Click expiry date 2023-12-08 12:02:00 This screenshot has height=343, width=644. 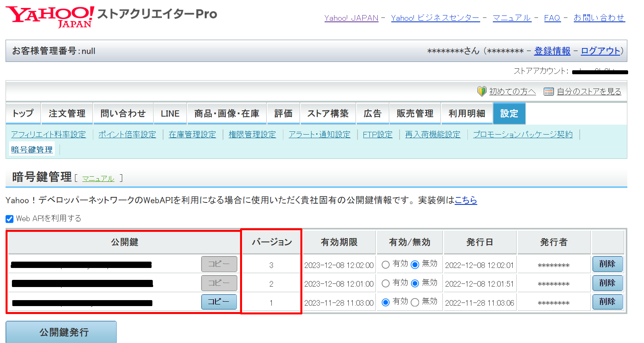coord(339,265)
